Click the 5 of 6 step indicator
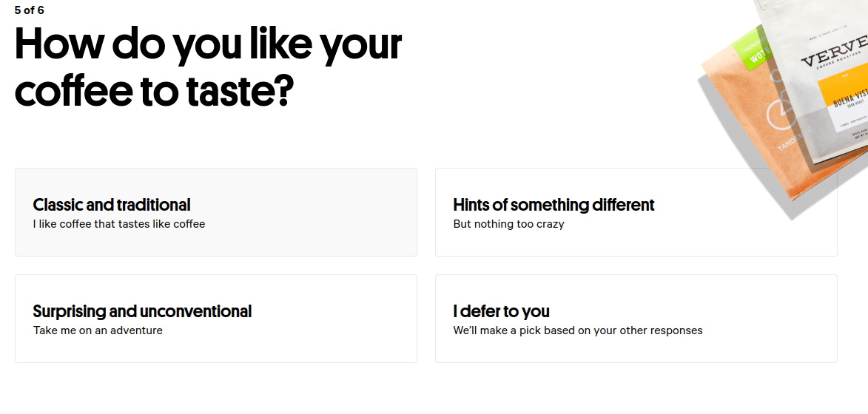Screen dimensions: 868x414 pyautogui.click(x=30, y=10)
